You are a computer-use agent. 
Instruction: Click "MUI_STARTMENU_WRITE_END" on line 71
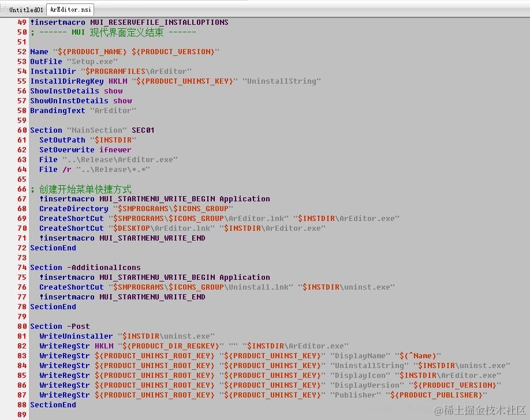point(152,238)
